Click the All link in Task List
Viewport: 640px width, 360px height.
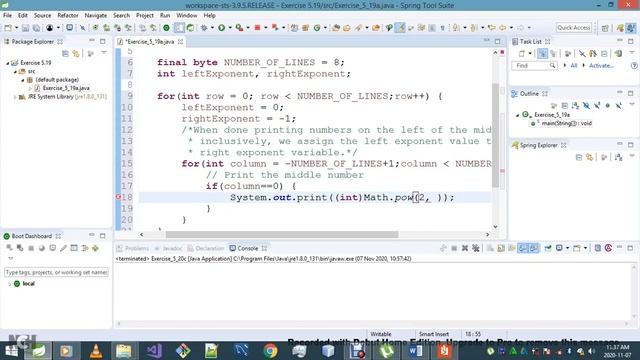click(x=573, y=65)
